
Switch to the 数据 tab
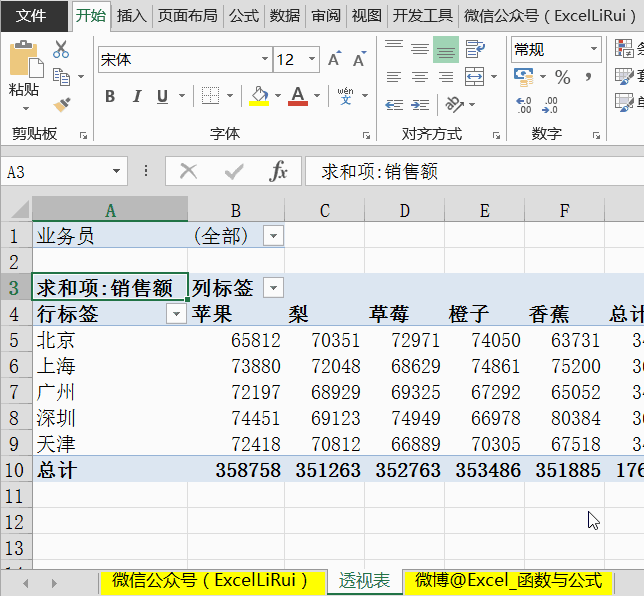pyautogui.click(x=285, y=16)
